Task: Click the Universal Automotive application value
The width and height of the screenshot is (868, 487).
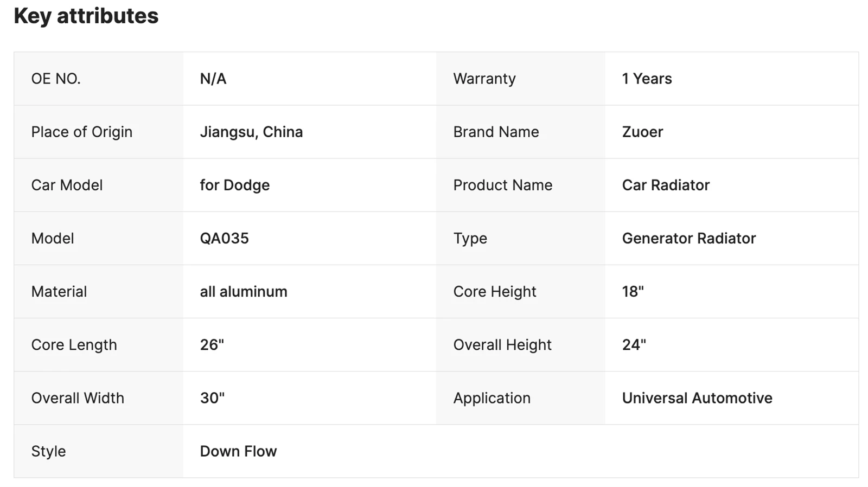Action: pos(697,398)
